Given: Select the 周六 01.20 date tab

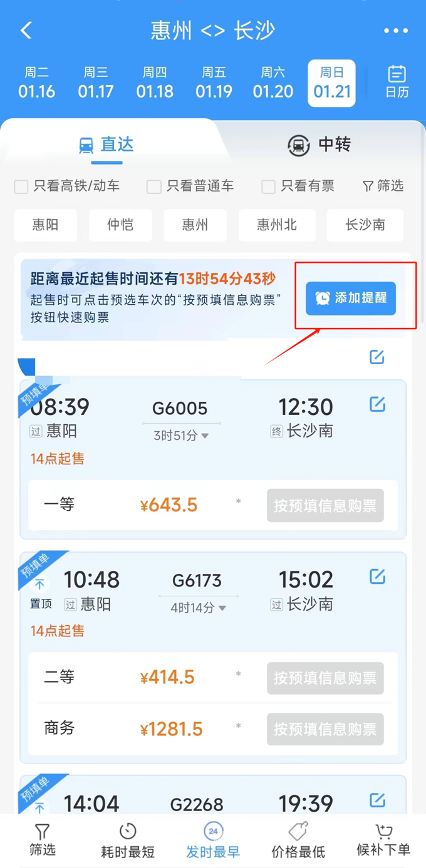Looking at the screenshot, I should pyautogui.click(x=273, y=83).
